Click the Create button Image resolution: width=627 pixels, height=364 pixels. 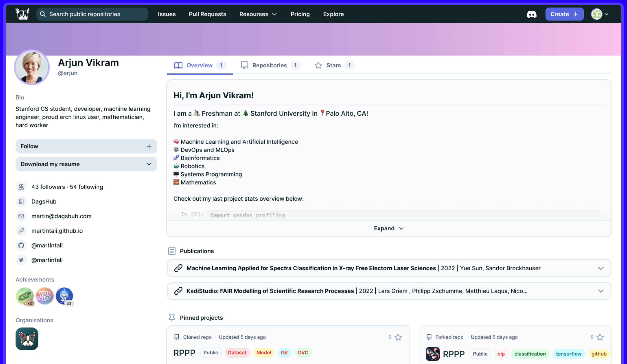point(564,14)
